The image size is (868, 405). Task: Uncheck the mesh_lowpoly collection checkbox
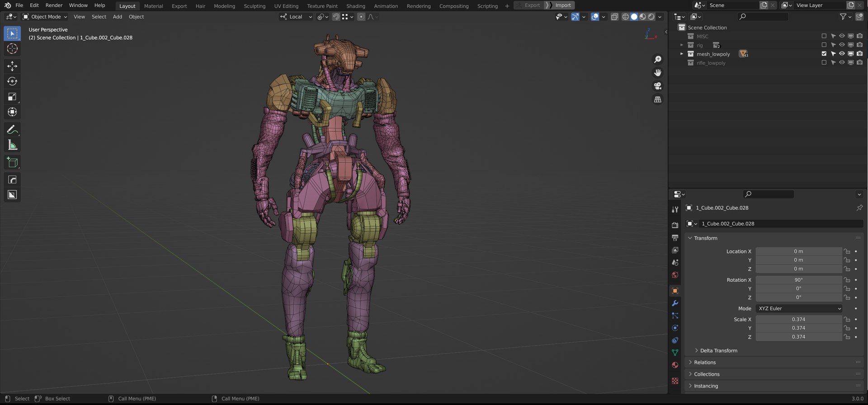pyautogui.click(x=824, y=54)
